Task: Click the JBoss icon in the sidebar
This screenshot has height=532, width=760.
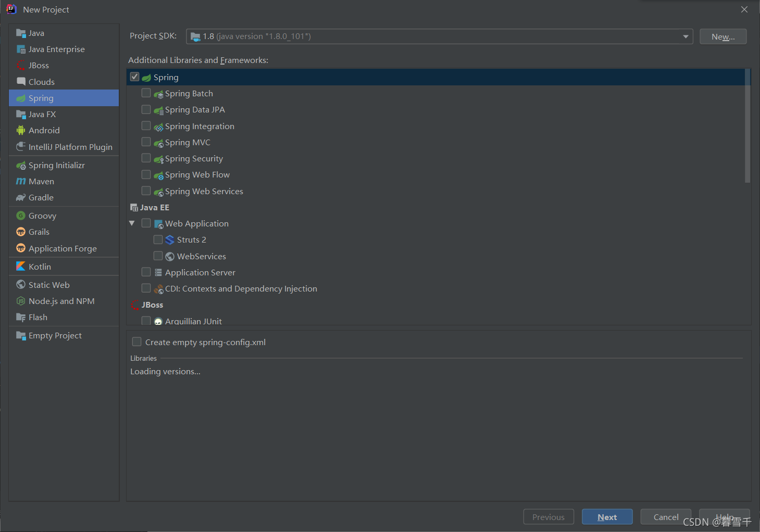Action: click(21, 66)
